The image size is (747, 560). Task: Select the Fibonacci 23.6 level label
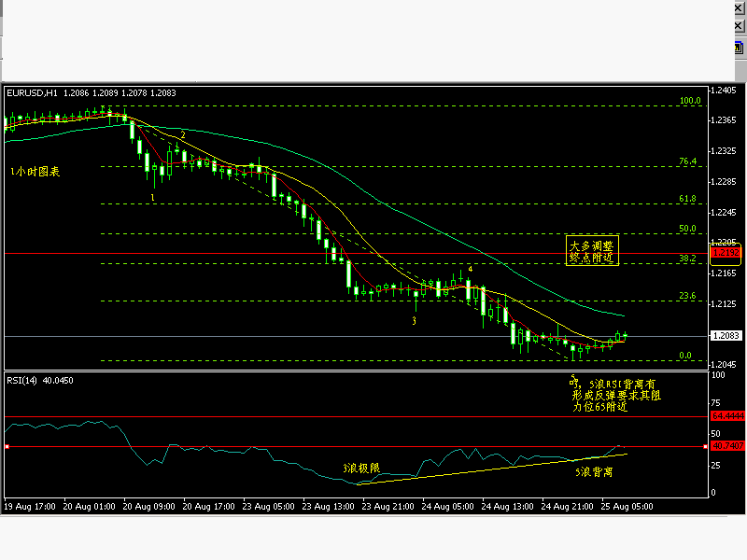[x=687, y=296]
